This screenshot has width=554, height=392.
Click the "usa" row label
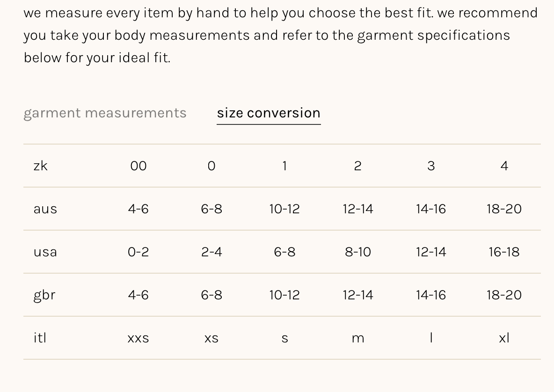[45, 252]
